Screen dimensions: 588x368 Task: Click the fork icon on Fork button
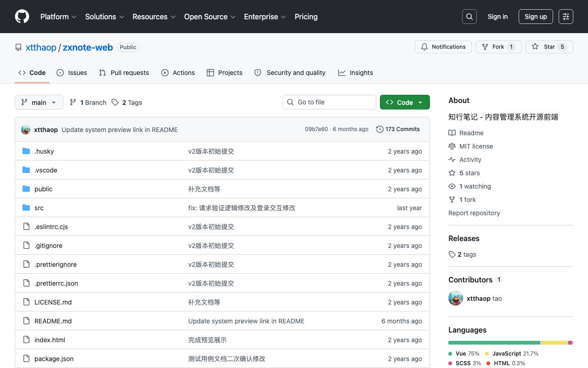coord(485,47)
